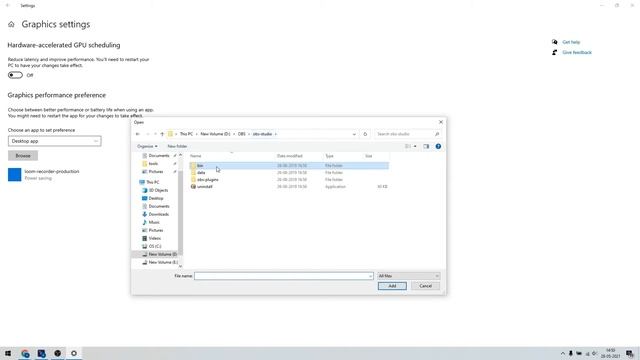The height and width of the screenshot is (360, 640).
Task: Open Documents under This PC
Action: 158,206
